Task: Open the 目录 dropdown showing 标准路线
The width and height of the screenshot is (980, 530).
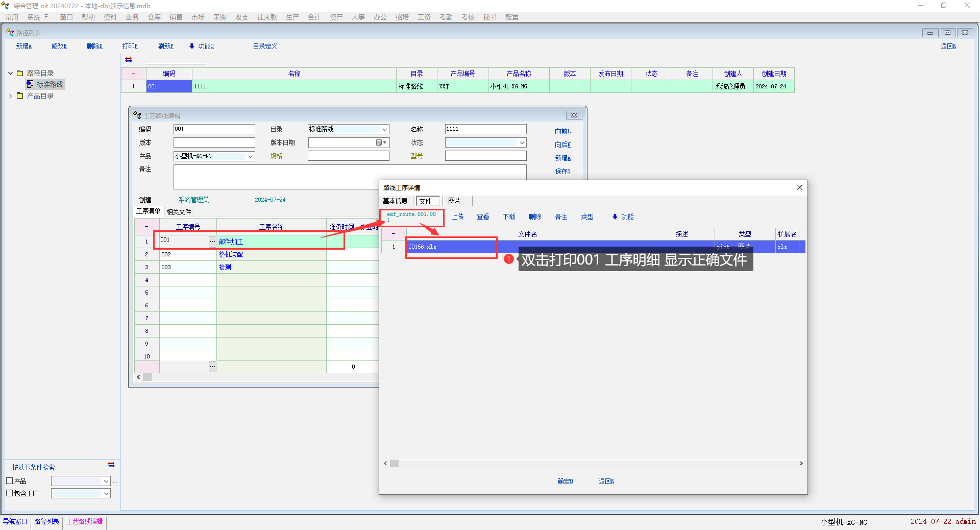Action: (x=384, y=130)
